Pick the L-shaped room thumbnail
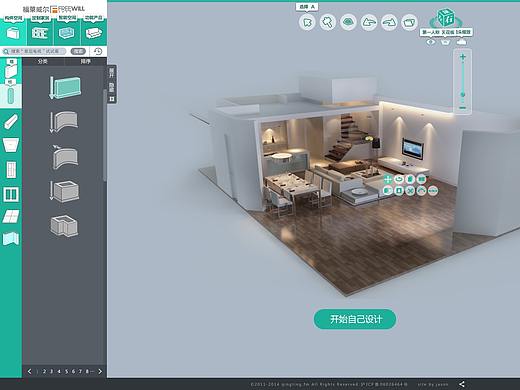The image size is (520, 390). (64, 226)
